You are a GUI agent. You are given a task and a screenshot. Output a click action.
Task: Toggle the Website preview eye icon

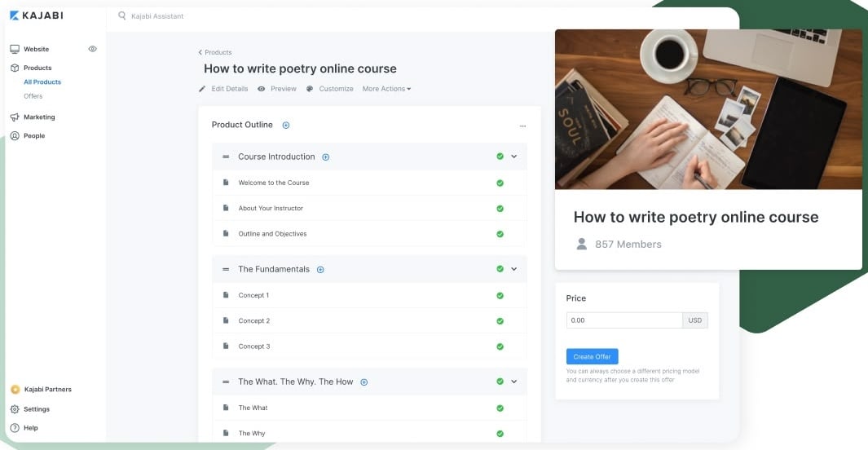(92, 49)
